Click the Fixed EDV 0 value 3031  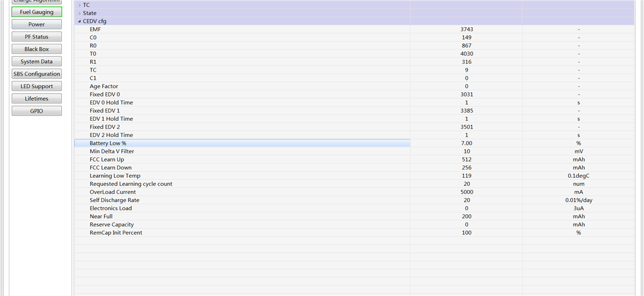click(467, 95)
